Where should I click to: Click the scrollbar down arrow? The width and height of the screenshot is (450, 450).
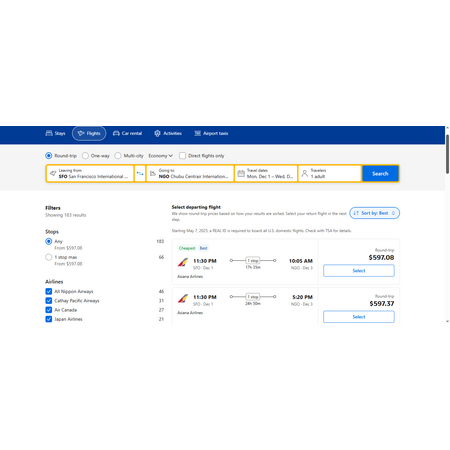click(x=447, y=321)
